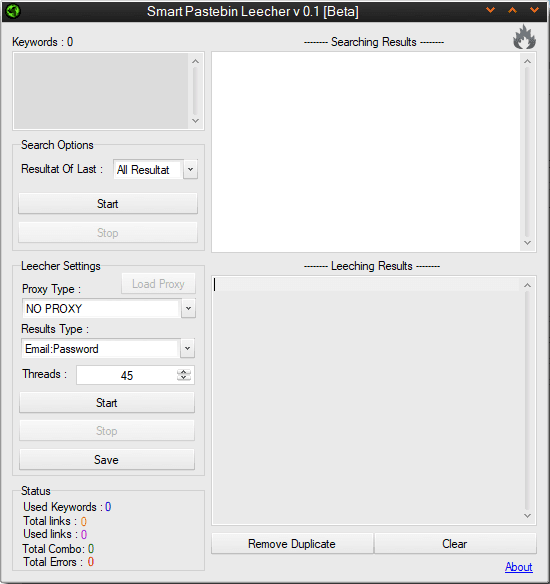Image resolution: width=550 pixels, height=584 pixels.
Task: Click the flame logo icon
Action: [524, 37]
